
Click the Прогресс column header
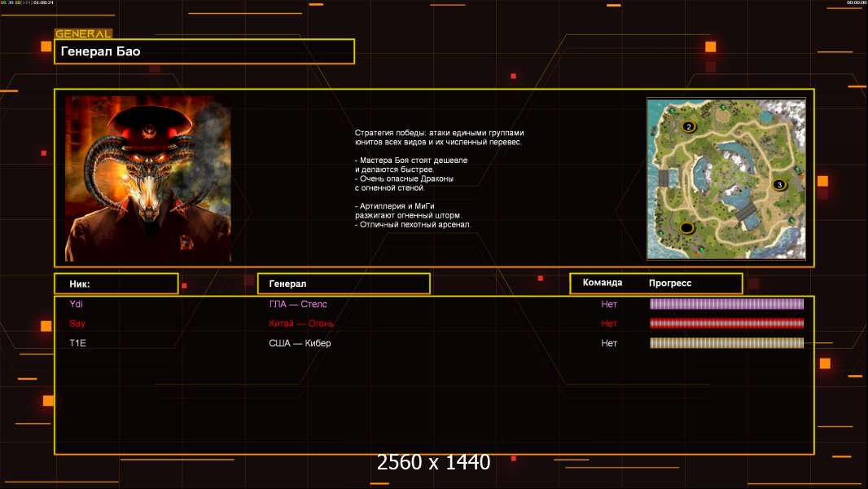pos(670,283)
